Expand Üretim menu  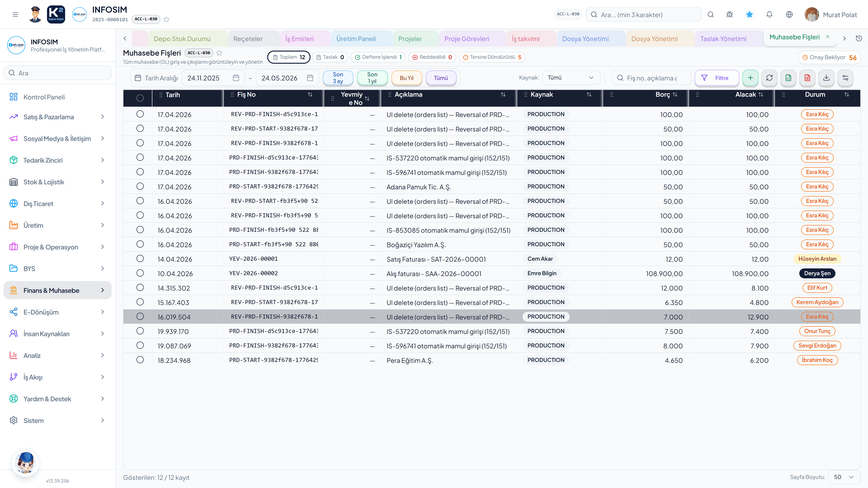(x=57, y=225)
